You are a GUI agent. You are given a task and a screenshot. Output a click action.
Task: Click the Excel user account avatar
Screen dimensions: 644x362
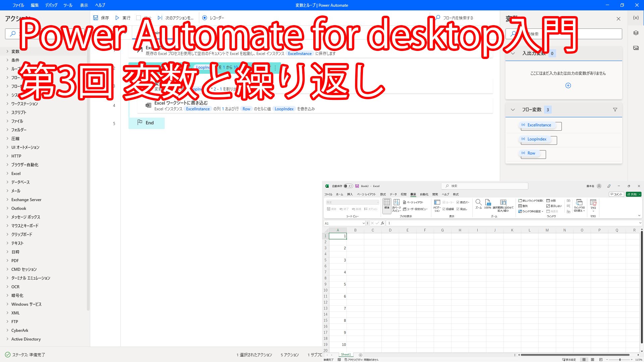(599, 186)
